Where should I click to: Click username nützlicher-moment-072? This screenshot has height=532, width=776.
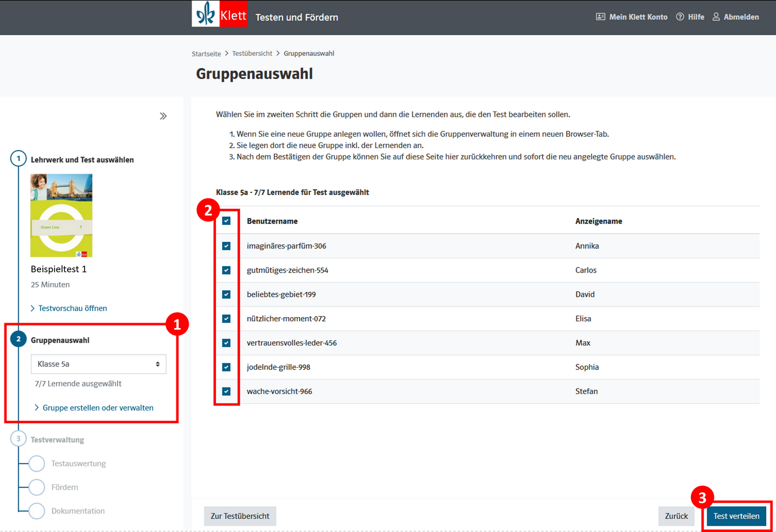(286, 318)
